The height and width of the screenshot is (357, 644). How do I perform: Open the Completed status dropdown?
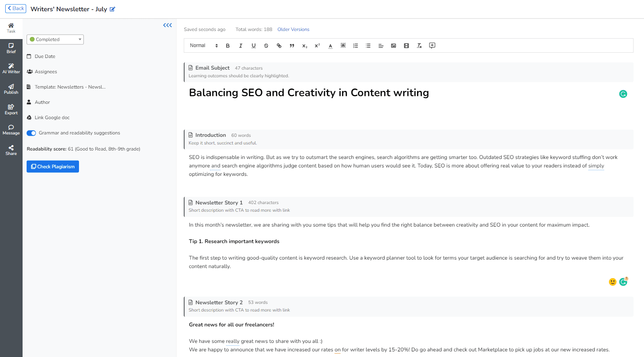(x=55, y=39)
